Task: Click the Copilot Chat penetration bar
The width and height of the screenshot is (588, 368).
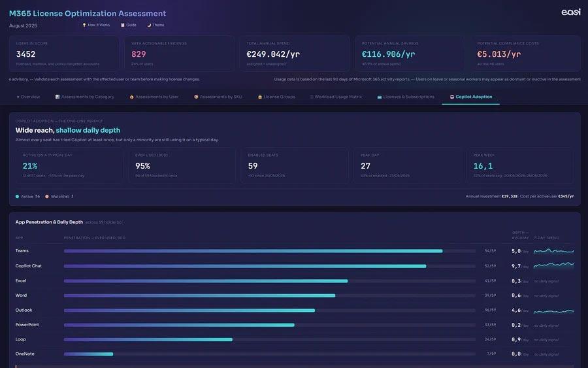Action: tap(270, 266)
